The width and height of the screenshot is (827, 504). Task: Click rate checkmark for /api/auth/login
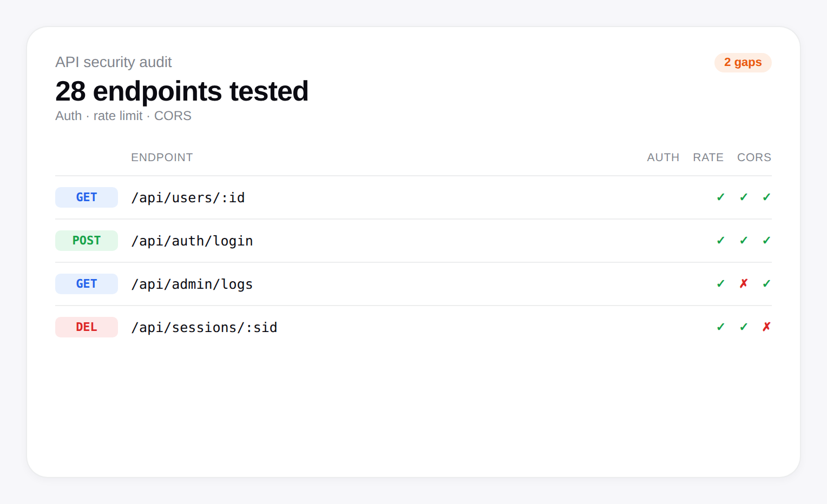click(x=744, y=241)
